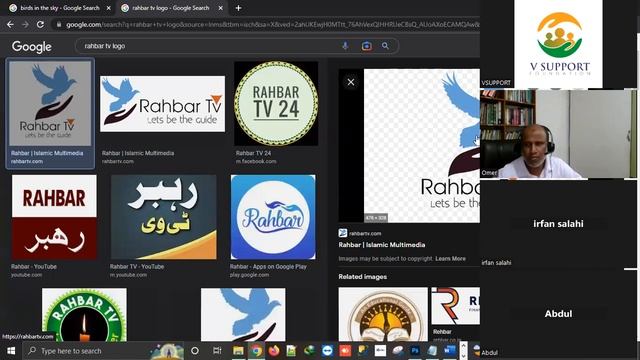This screenshot has height=360, width=640.
Task: Open bottom blue bird logo thumbnail
Action: pos(243,314)
